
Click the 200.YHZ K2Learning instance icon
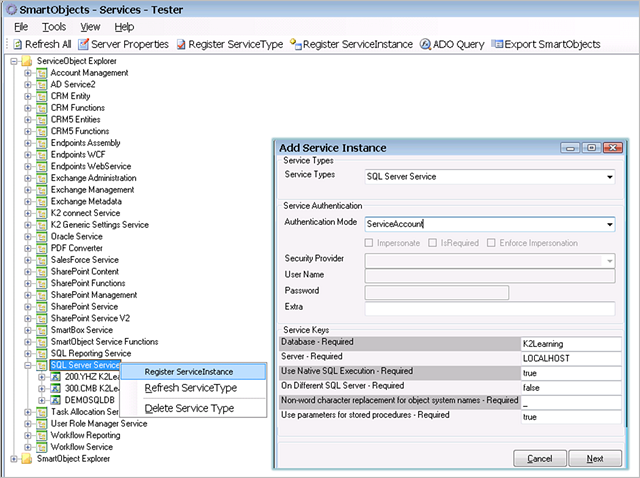click(x=56, y=377)
